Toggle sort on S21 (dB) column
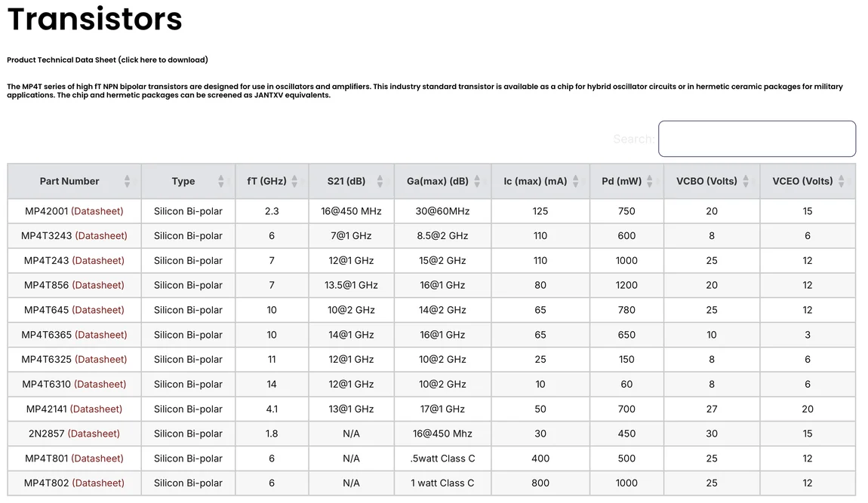The height and width of the screenshot is (503, 868). coord(379,182)
